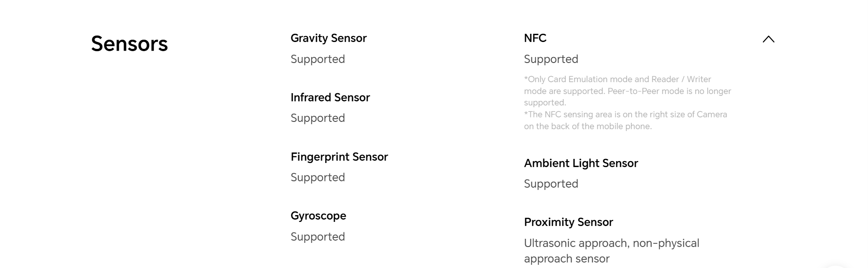Select the Infrared Sensor heading
The height and width of the screenshot is (268, 868).
tap(330, 98)
